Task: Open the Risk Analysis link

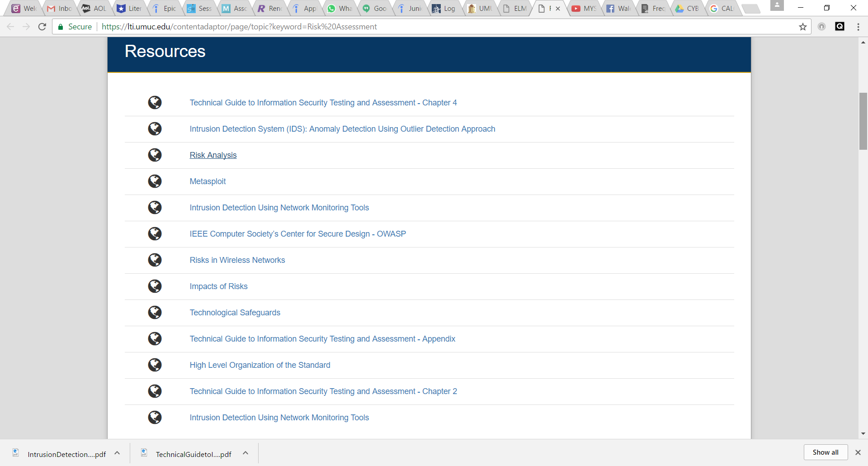Action: [x=213, y=155]
